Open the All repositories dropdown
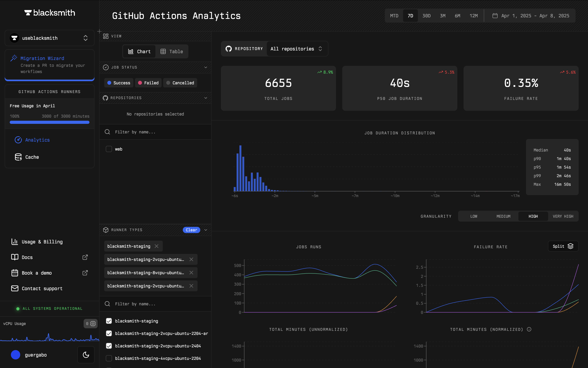This screenshot has width=588, height=368. pyautogui.click(x=297, y=49)
